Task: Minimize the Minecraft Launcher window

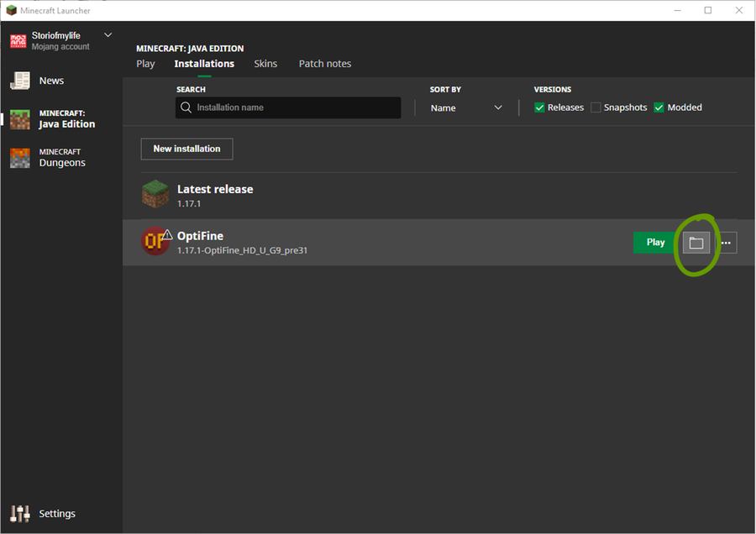Action: coord(677,10)
